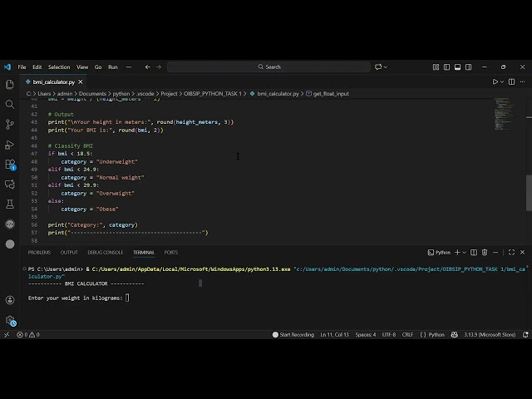
Task: Open the Extensions view with update badge
Action: [10, 165]
